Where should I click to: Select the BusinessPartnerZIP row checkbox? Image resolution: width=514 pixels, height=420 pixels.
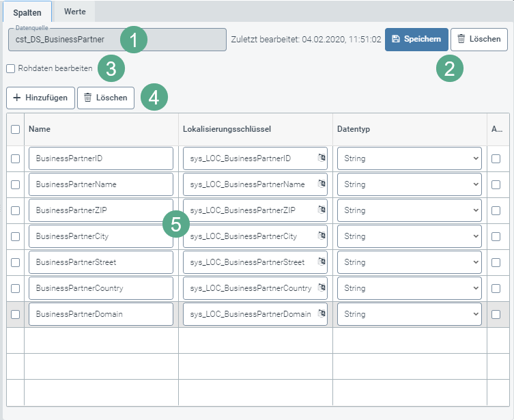16,210
